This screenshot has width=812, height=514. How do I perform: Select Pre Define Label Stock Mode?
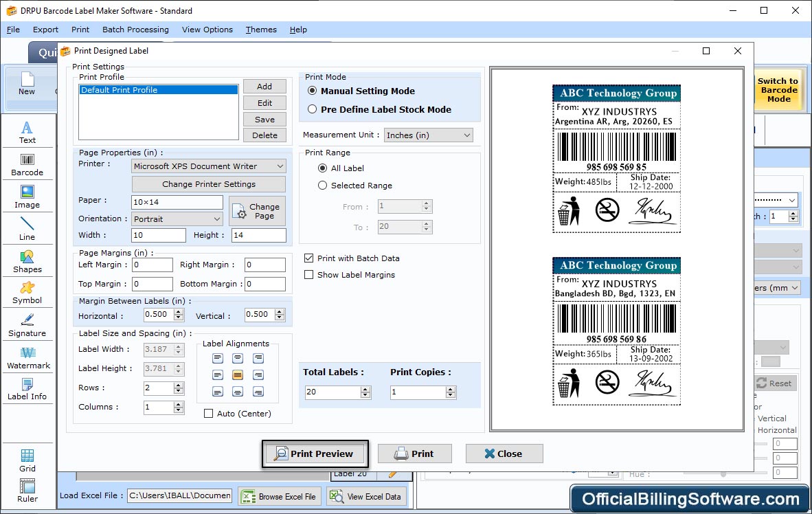coord(313,109)
